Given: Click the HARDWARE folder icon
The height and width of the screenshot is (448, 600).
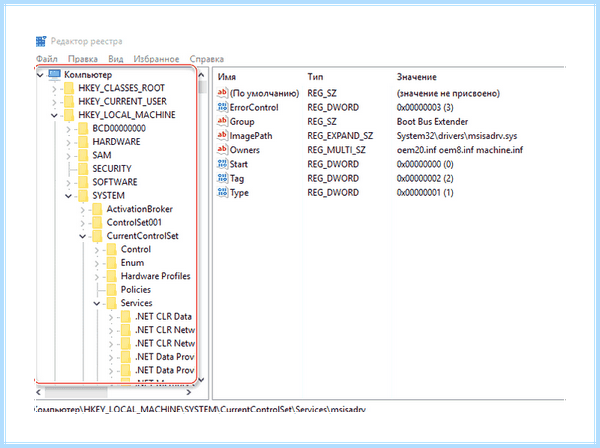Looking at the screenshot, I should point(83,142).
